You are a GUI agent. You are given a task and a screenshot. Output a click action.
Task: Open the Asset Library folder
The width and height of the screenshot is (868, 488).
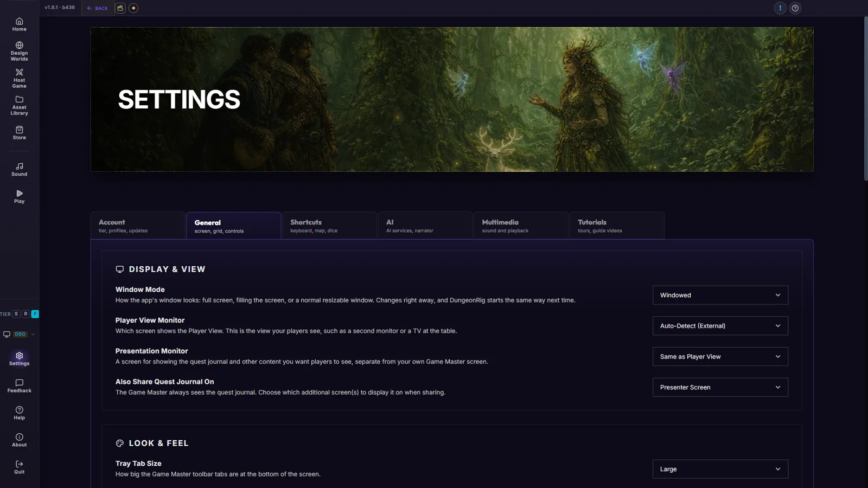click(x=19, y=105)
